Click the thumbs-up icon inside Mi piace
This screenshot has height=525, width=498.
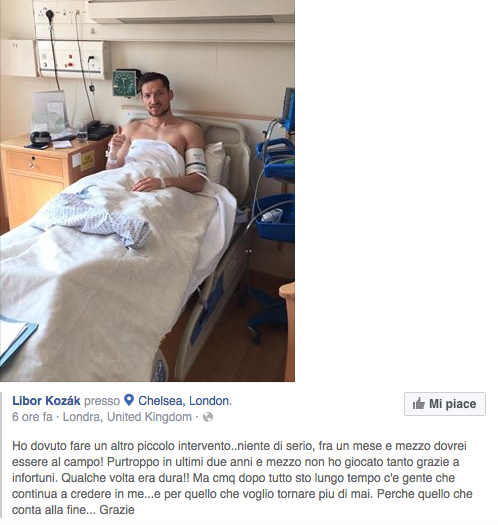pyautogui.click(x=419, y=404)
